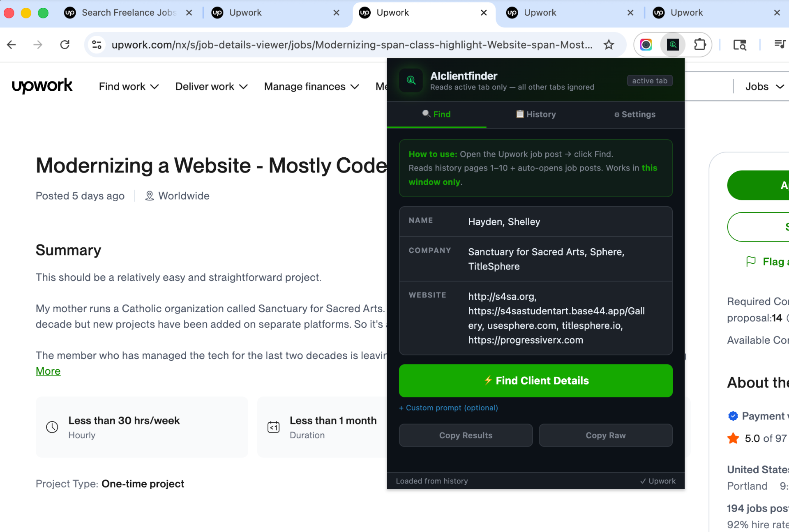
Task: Click the 194 jobs posted text
Action: pyautogui.click(x=758, y=509)
